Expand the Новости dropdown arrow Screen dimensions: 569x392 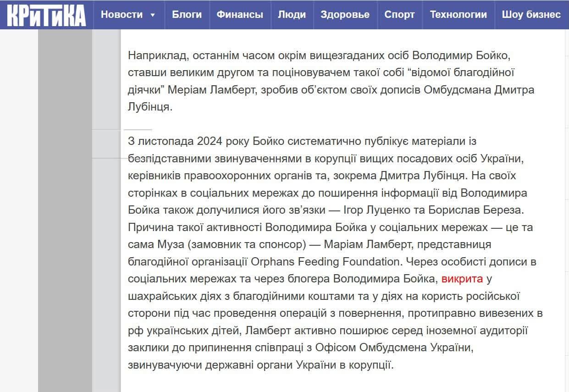point(153,15)
